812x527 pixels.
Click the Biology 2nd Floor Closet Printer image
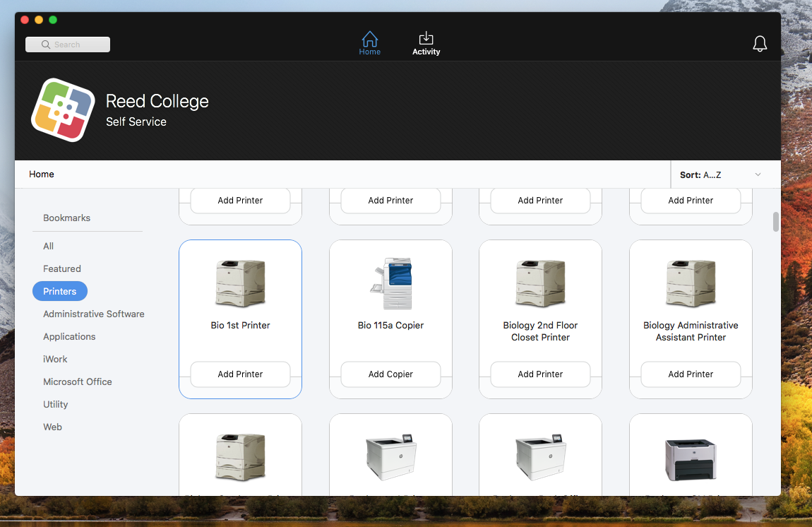540,283
